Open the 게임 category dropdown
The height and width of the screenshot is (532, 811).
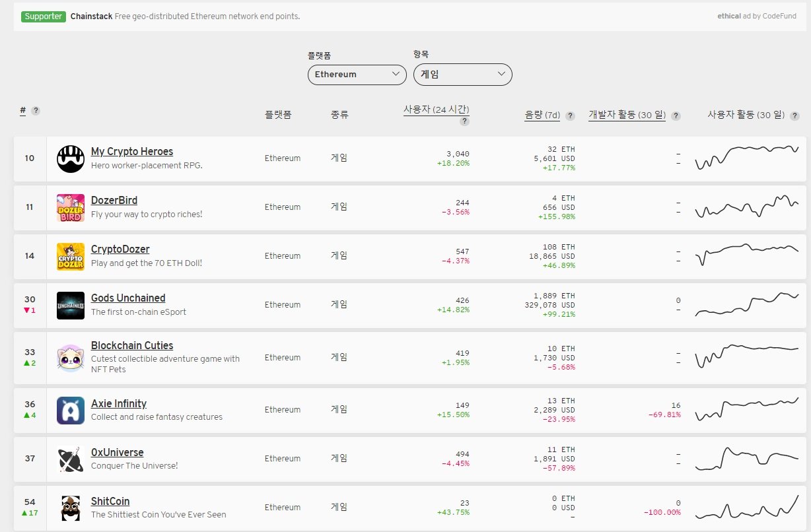pos(462,75)
